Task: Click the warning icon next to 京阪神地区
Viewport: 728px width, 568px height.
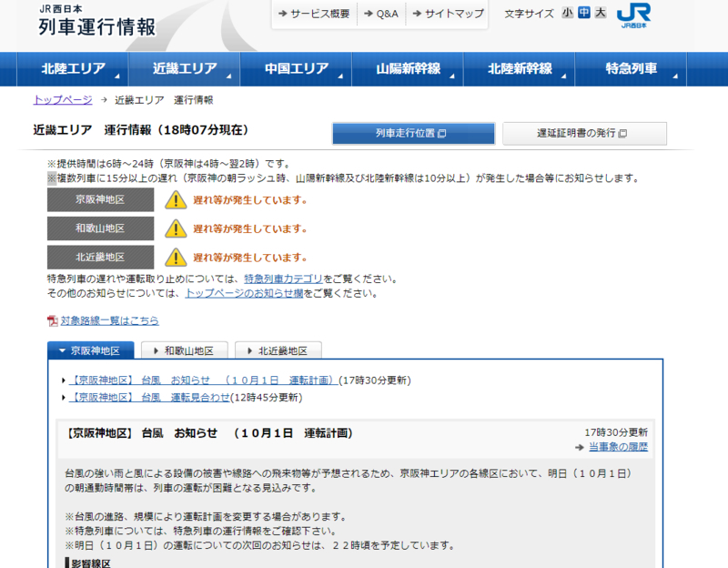Action: 176,199
